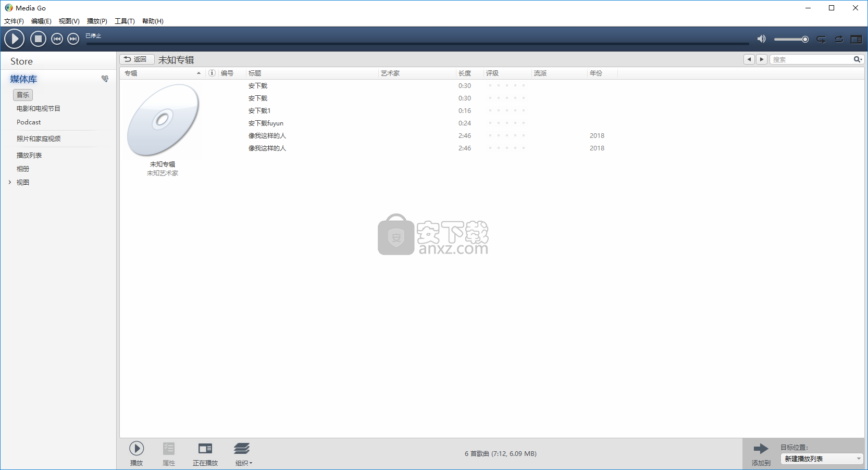Toggle mini player view icon
The width and height of the screenshot is (868, 470).
pos(856,39)
